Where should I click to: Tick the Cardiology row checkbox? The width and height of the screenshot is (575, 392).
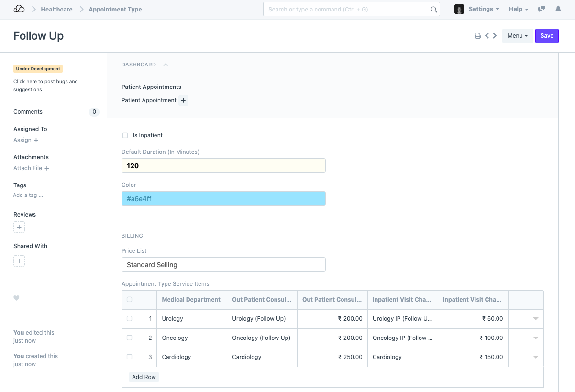coord(129,357)
